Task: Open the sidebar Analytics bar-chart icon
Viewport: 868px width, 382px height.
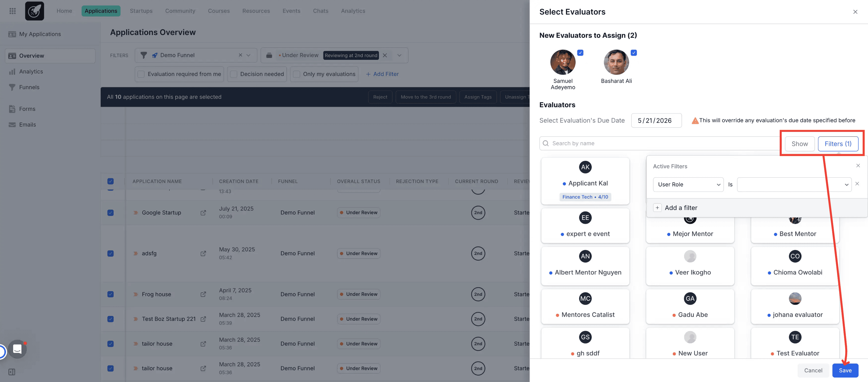Action: click(12, 71)
